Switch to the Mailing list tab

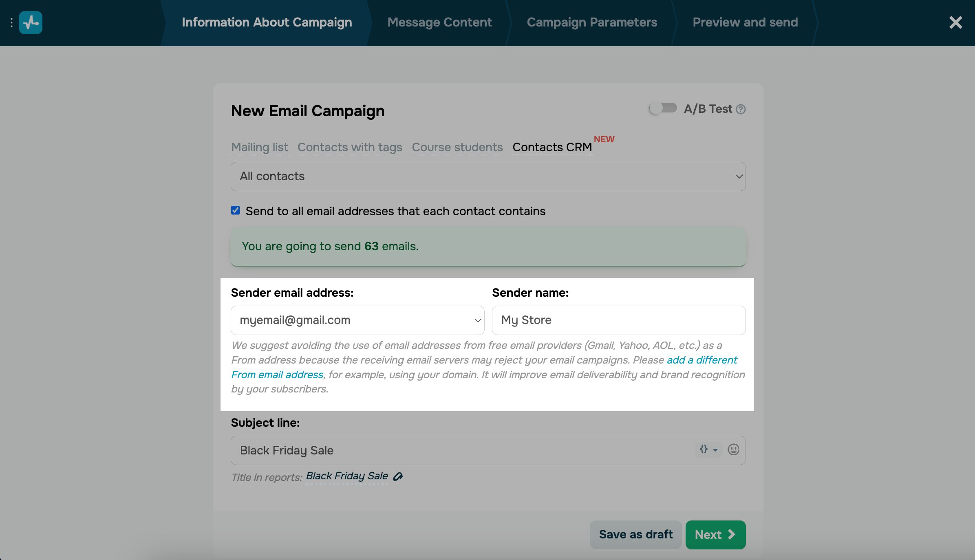[259, 147]
